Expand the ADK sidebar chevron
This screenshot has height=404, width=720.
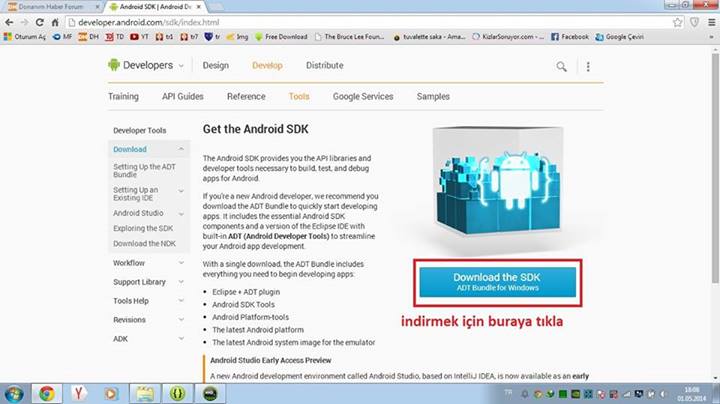181,339
